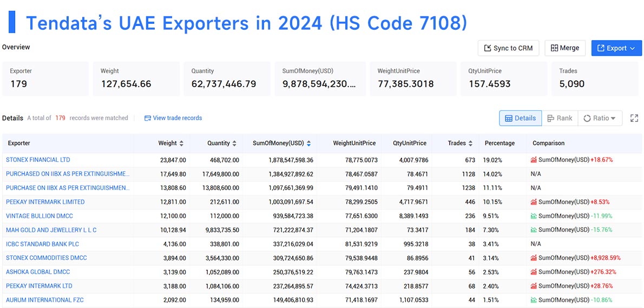Sort table by Weight column

click(181, 143)
